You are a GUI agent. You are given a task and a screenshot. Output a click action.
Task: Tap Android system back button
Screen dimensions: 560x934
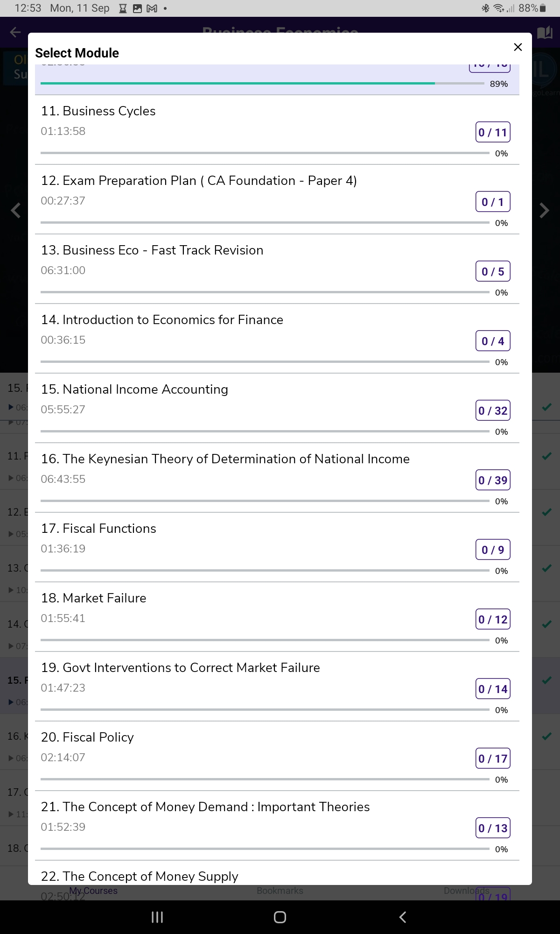click(403, 917)
